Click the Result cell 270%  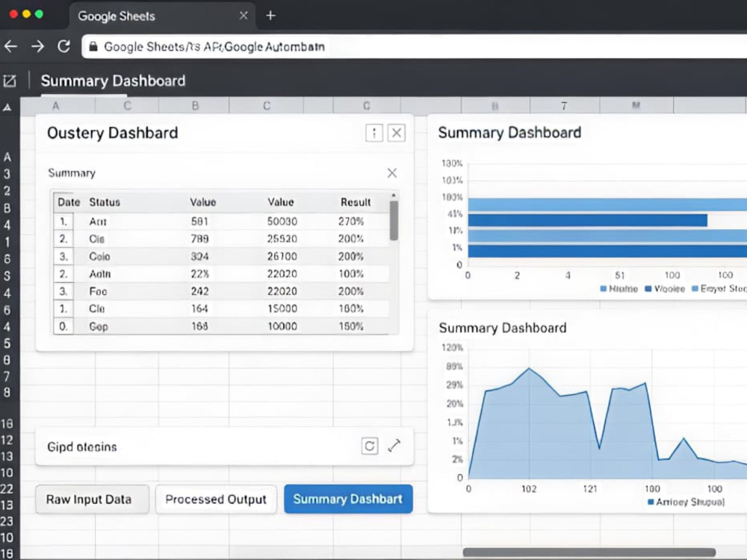[351, 222]
